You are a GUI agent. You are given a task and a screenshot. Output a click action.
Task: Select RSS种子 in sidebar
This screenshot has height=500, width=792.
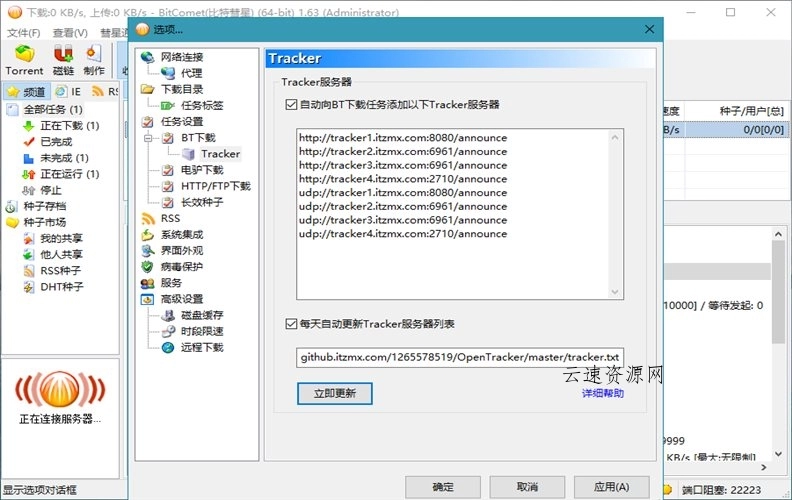click(60, 271)
